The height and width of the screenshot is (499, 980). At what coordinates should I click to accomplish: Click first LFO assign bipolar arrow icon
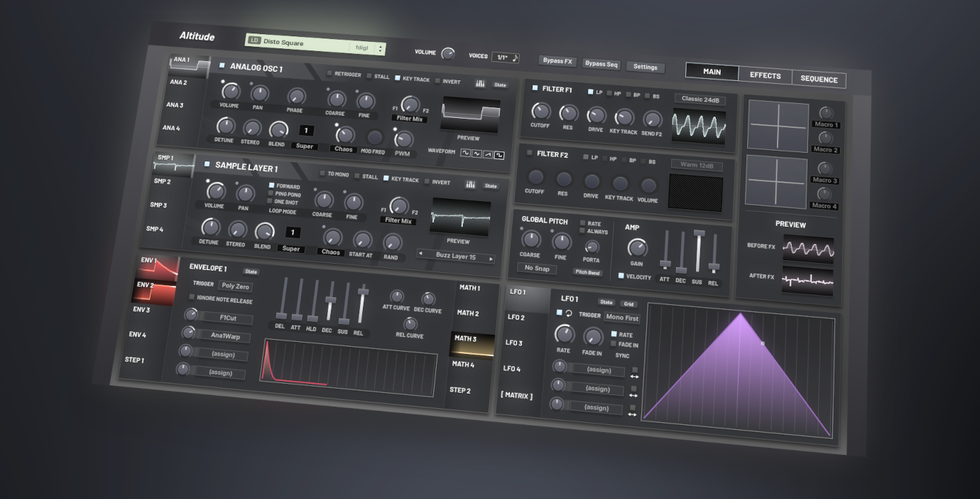point(633,377)
